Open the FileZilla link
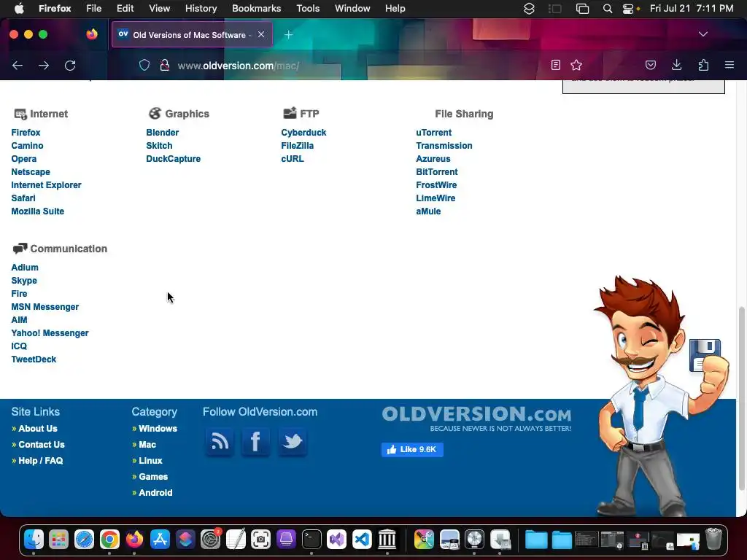This screenshot has width=747, height=560. pyautogui.click(x=298, y=146)
